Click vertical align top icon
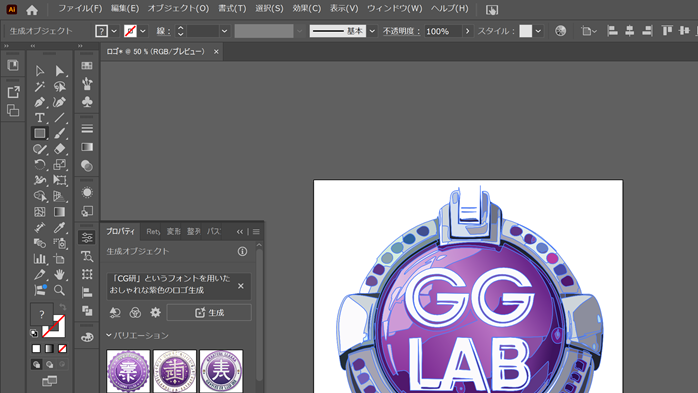 (x=667, y=31)
